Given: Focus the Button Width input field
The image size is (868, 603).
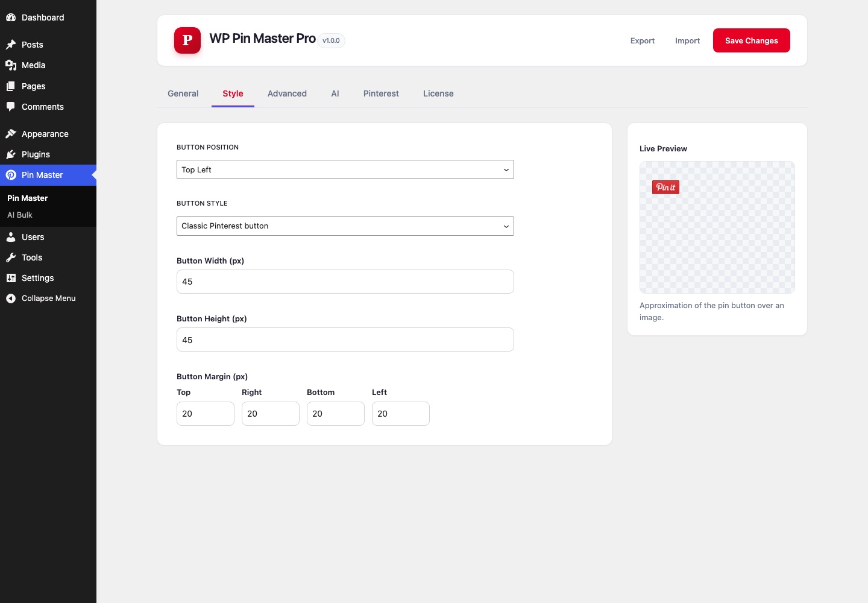Looking at the screenshot, I should point(345,282).
